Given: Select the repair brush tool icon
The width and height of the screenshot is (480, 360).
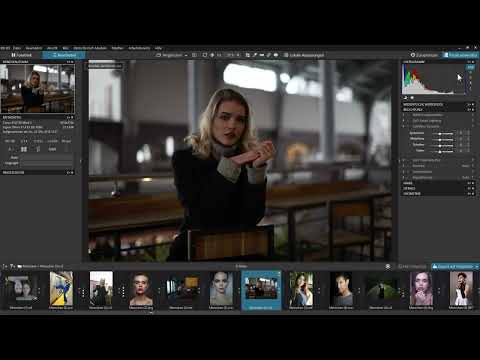Looking at the screenshot, I should 269,55.
